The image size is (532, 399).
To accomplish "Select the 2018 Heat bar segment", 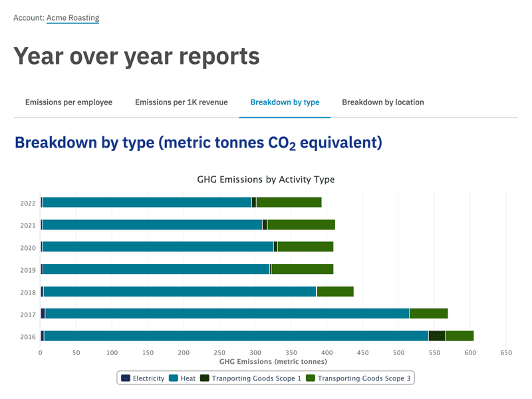I will pos(180,291).
